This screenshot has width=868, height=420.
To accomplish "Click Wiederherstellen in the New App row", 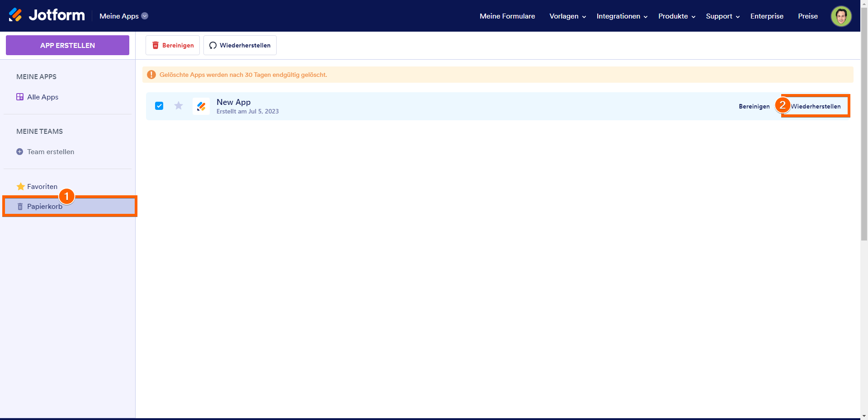I will 816,106.
